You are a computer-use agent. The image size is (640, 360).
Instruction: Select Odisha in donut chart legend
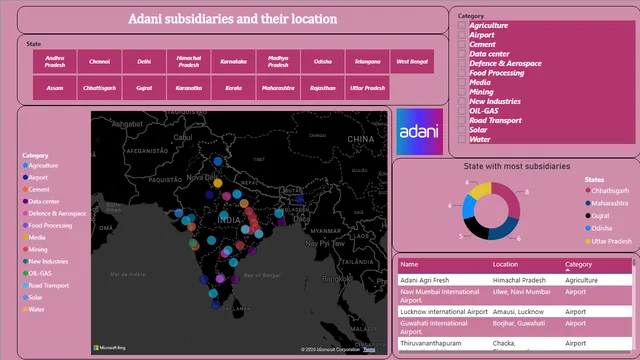pos(598,228)
